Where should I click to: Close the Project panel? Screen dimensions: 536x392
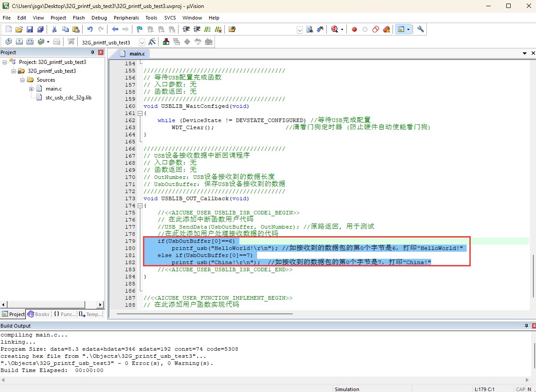(100, 52)
